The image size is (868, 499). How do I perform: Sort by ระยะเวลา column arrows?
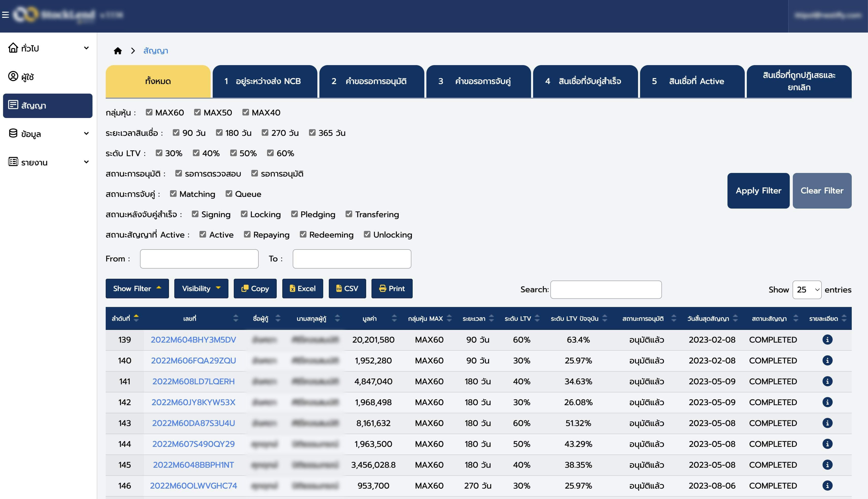[x=491, y=318]
